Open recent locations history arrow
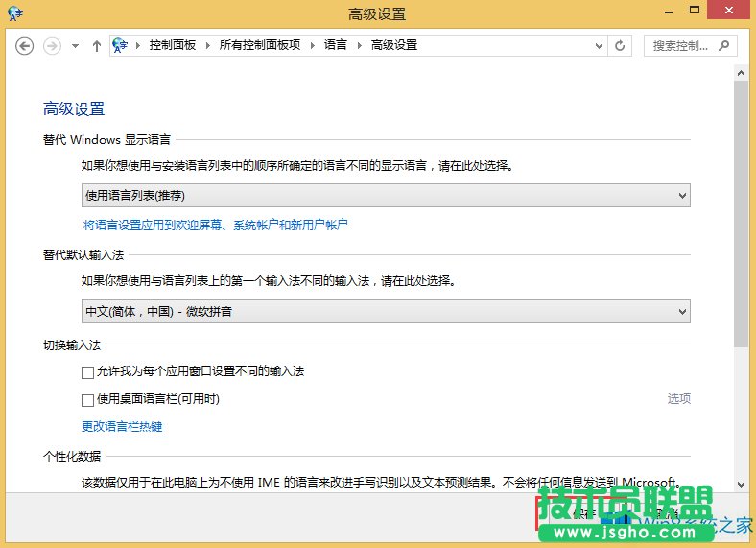 [x=76, y=45]
